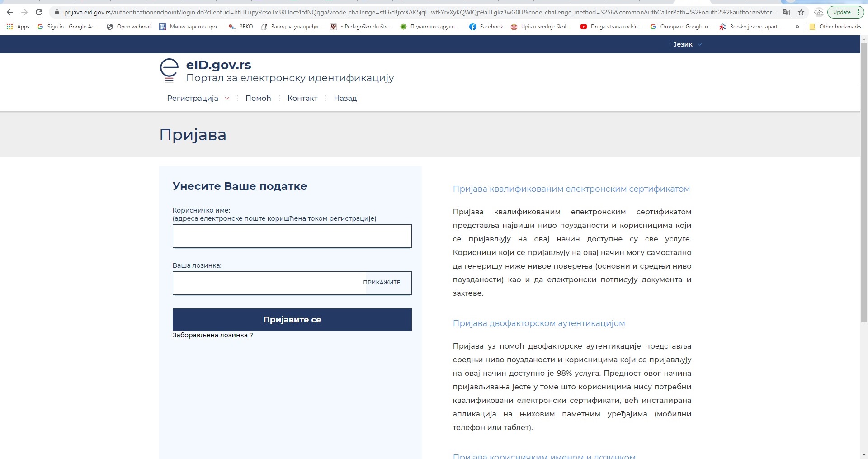Open the Druga strana rock'n YouTube bookmark
Image resolution: width=868 pixels, height=459 pixels.
click(x=611, y=27)
